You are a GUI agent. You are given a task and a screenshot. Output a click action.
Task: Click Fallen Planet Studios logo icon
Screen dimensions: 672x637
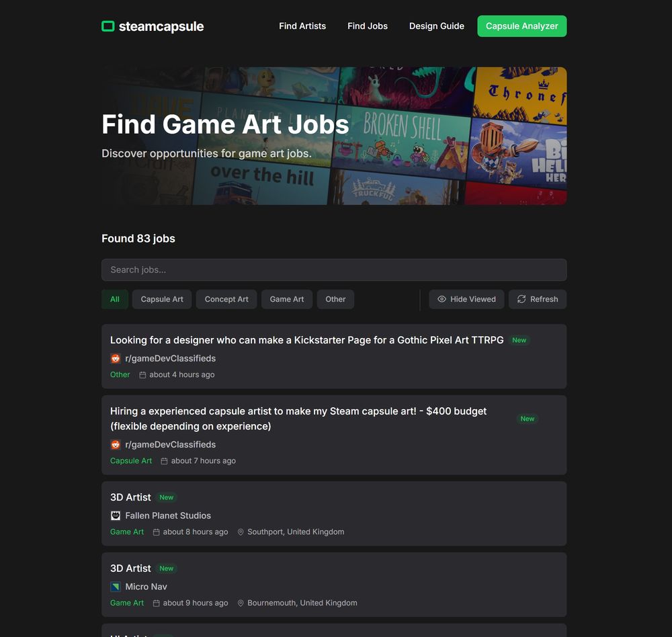(116, 515)
